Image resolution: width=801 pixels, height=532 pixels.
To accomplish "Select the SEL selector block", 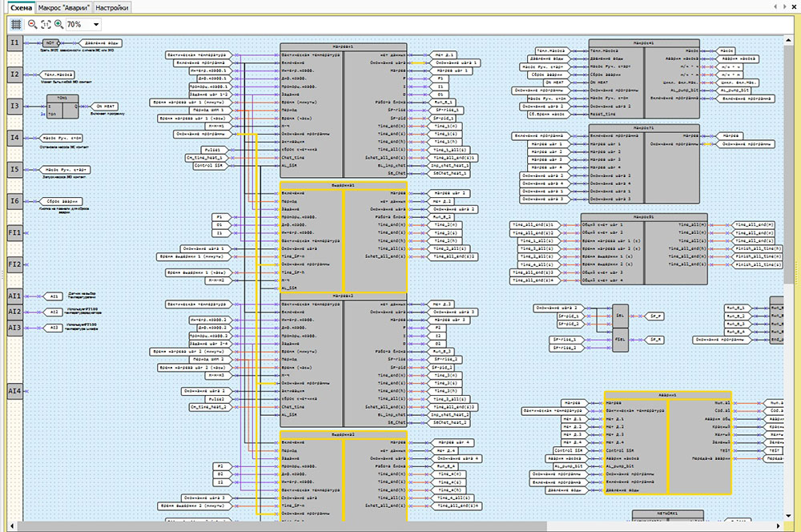I will click(x=622, y=316).
